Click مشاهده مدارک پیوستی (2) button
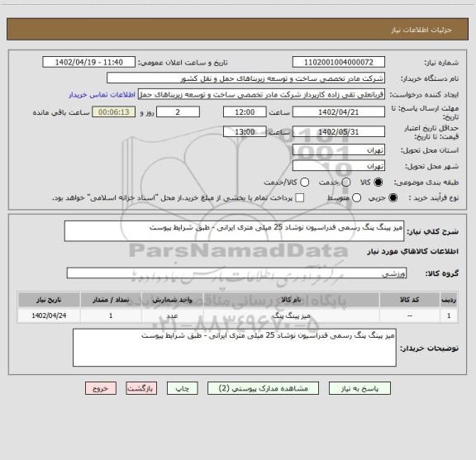 coord(263,388)
